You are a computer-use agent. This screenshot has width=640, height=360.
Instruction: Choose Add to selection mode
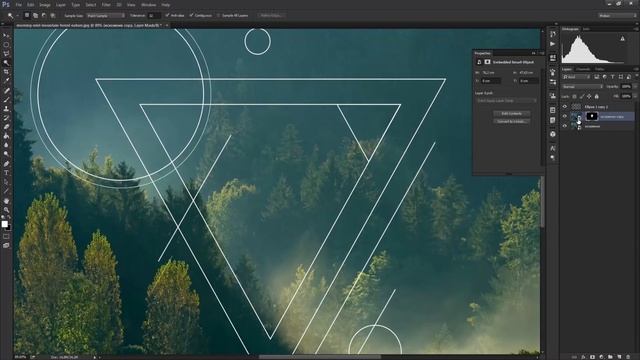(36, 16)
